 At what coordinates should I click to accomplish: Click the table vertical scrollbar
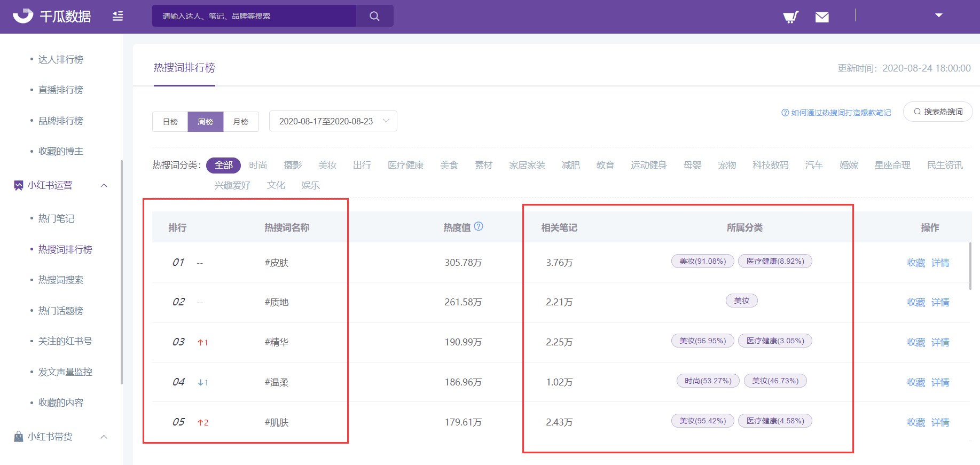point(970,266)
